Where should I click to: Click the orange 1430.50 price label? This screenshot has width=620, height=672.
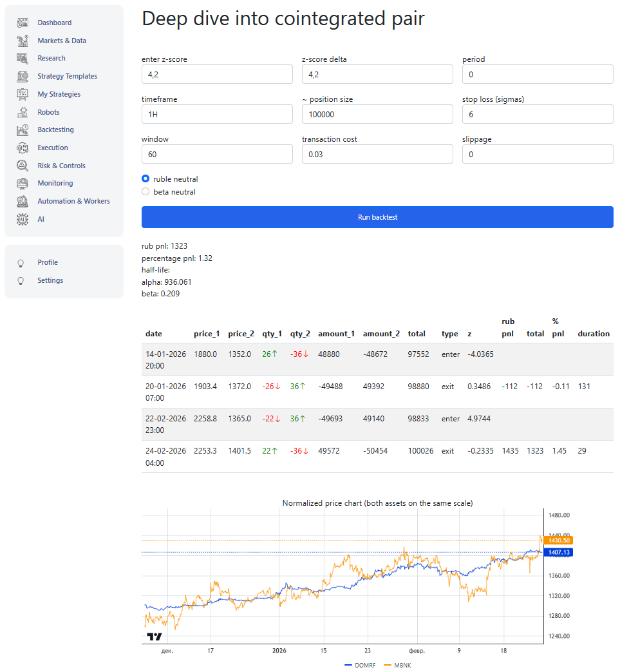[558, 541]
